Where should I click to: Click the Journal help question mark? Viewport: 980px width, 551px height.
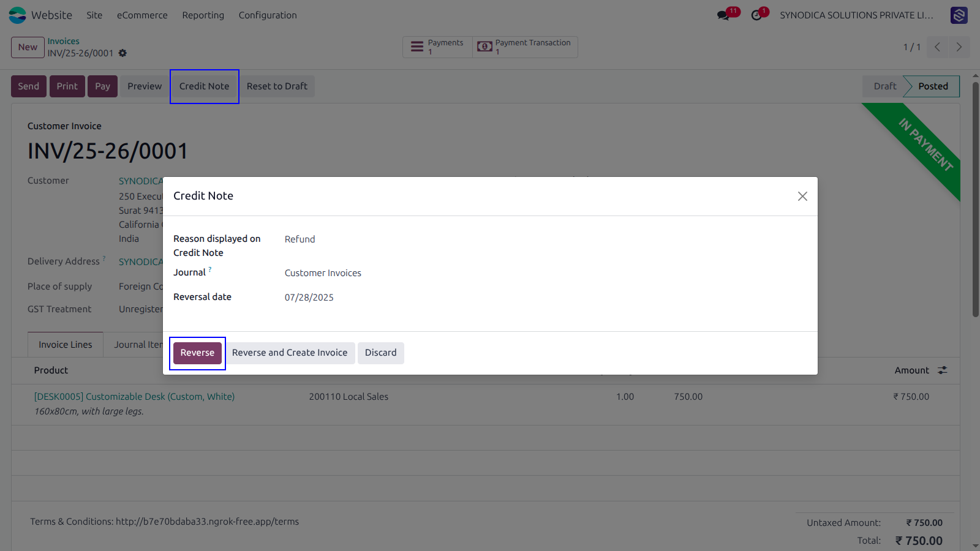[210, 269]
